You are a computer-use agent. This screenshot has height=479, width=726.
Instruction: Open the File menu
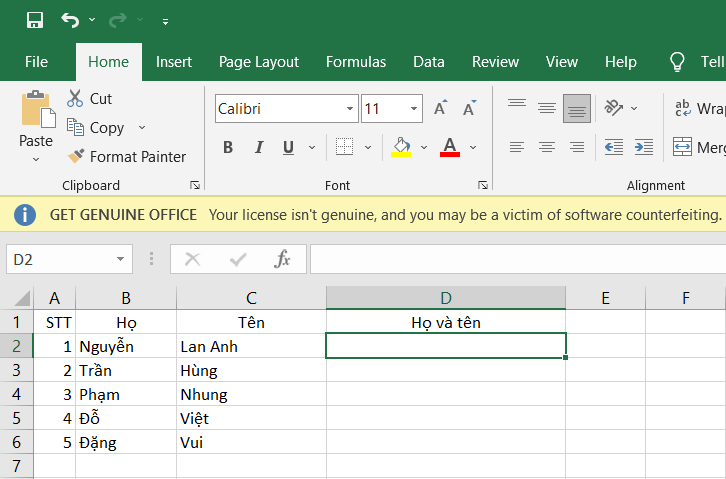pos(36,62)
